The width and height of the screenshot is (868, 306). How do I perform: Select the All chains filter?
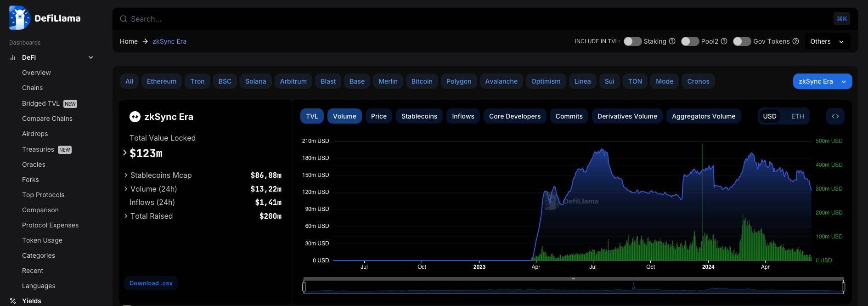coord(129,81)
